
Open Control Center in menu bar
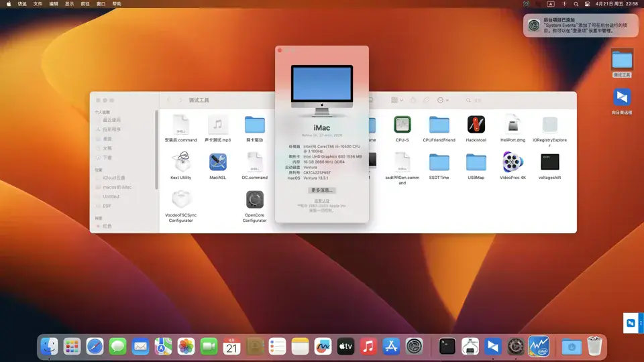coord(588,4)
